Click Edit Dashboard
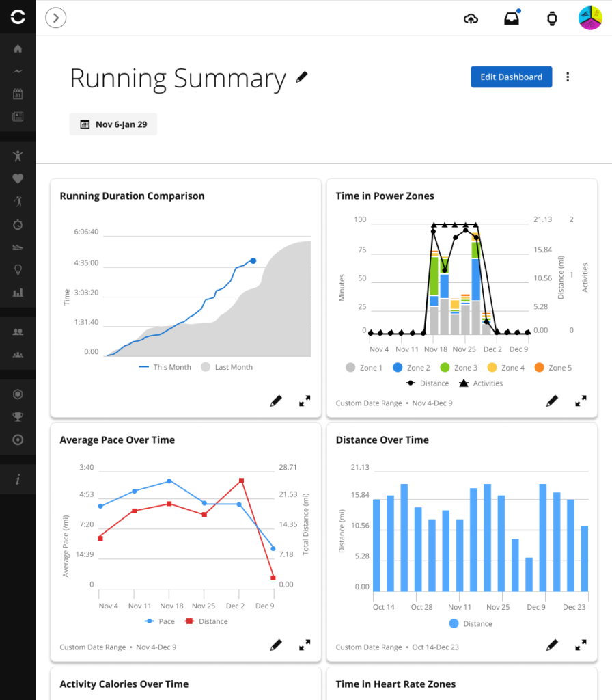Viewport: 612px width, 700px height. pyautogui.click(x=511, y=77)
